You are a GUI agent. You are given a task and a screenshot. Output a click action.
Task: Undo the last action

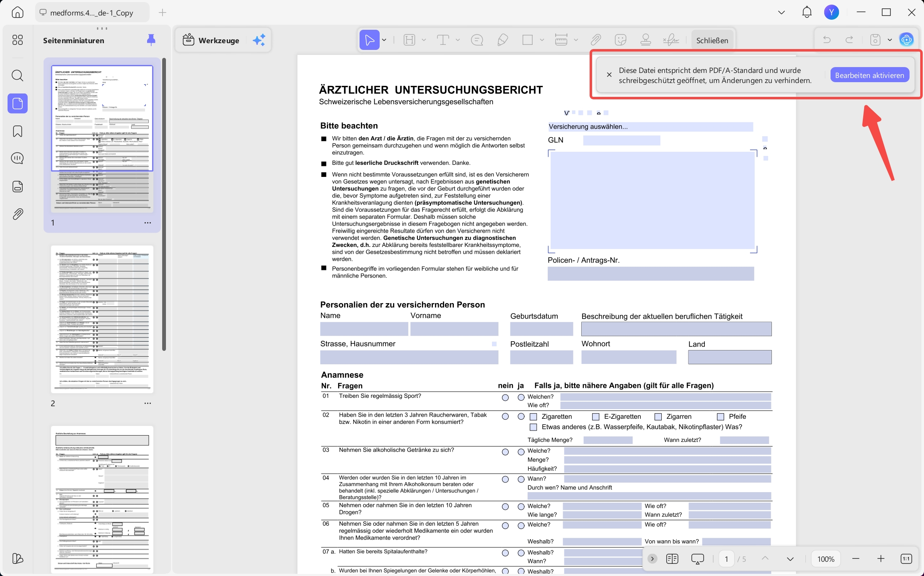pos(827,40)
